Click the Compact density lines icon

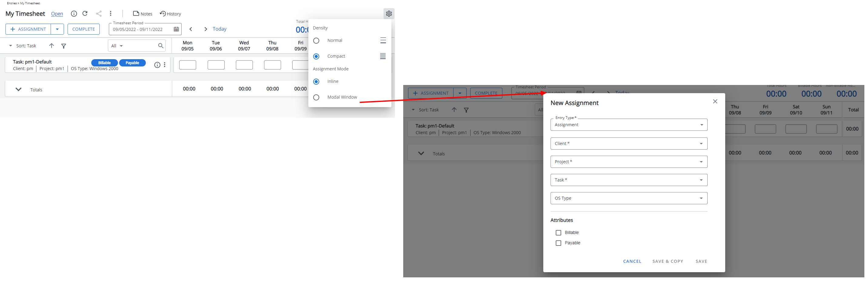[x=383, y=56]
